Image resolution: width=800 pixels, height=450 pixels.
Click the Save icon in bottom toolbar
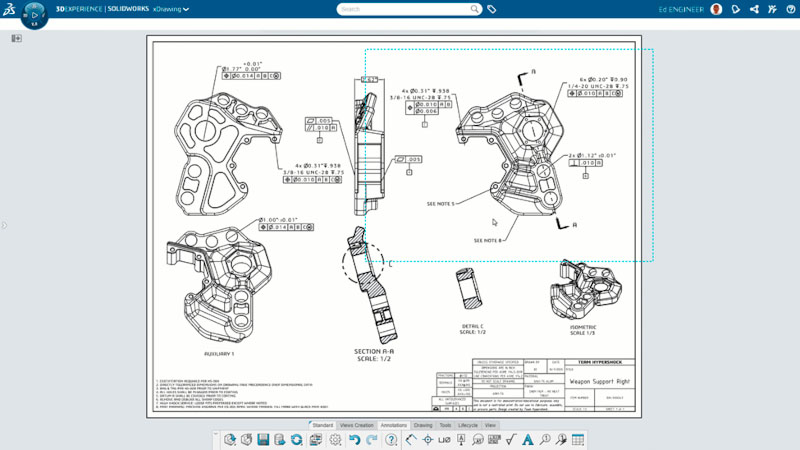(263, 440)
